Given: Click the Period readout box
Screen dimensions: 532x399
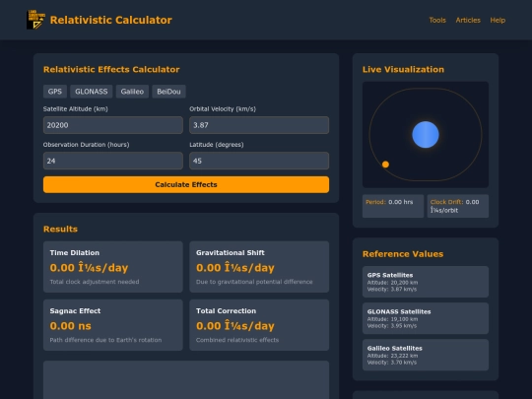Looking at the screenshot, I should [x=393, y=206].
